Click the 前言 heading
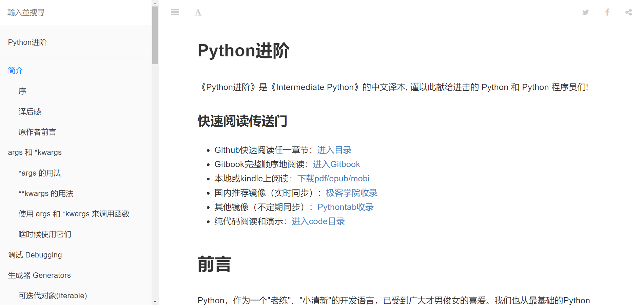 tap(214, 264)
